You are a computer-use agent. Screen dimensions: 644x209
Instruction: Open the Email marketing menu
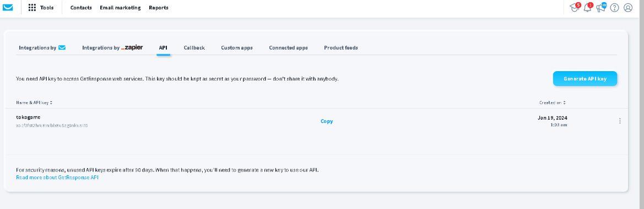[120, 7]
